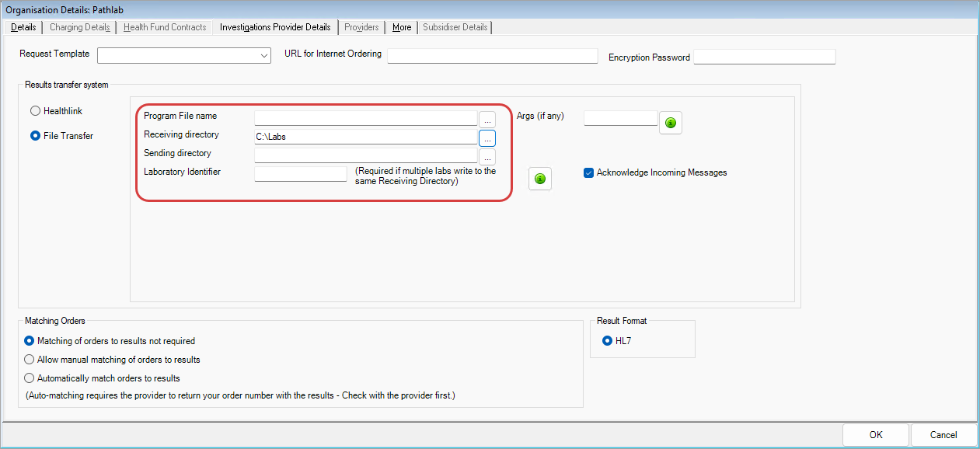The height and width of the screenshot is (449, 980).
Task: Click the Sending directory input field
Action: (365, 155)
